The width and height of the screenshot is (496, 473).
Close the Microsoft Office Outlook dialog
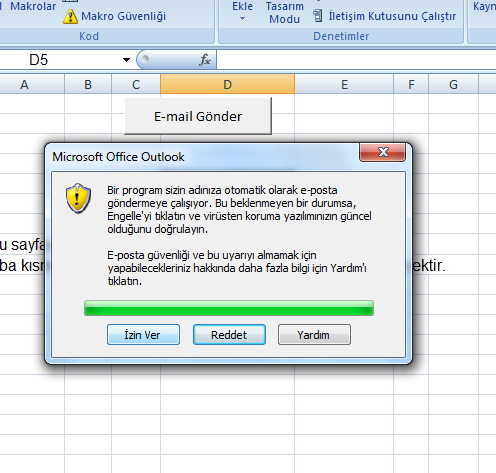click(383, 152)
